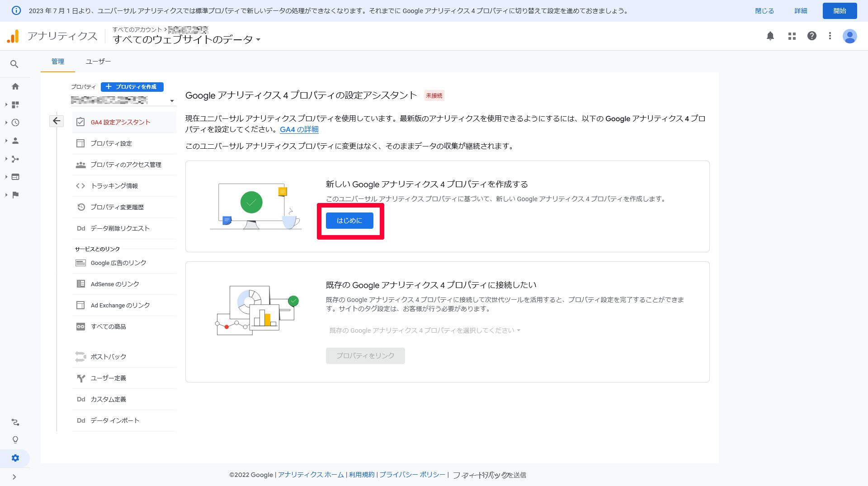
Task: Open Google 広告のリンク menu item
Action: pyautogui.click(x=124, y=263)
